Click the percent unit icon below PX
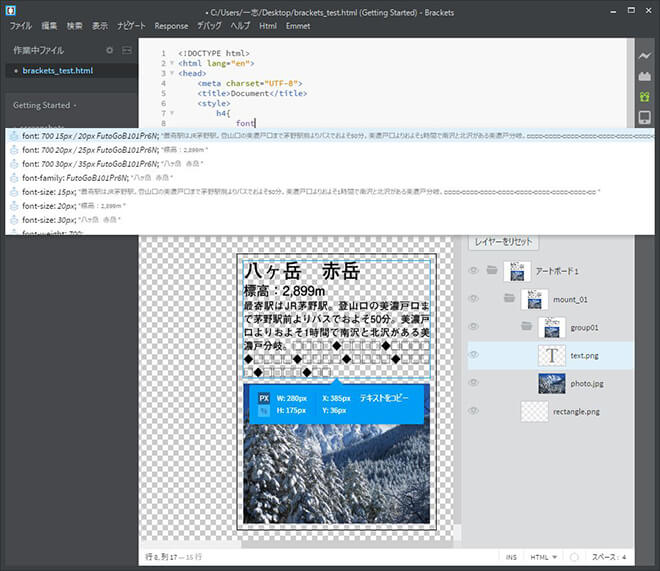The width and height of the screenshot is (660, 571). coord(264,411)
